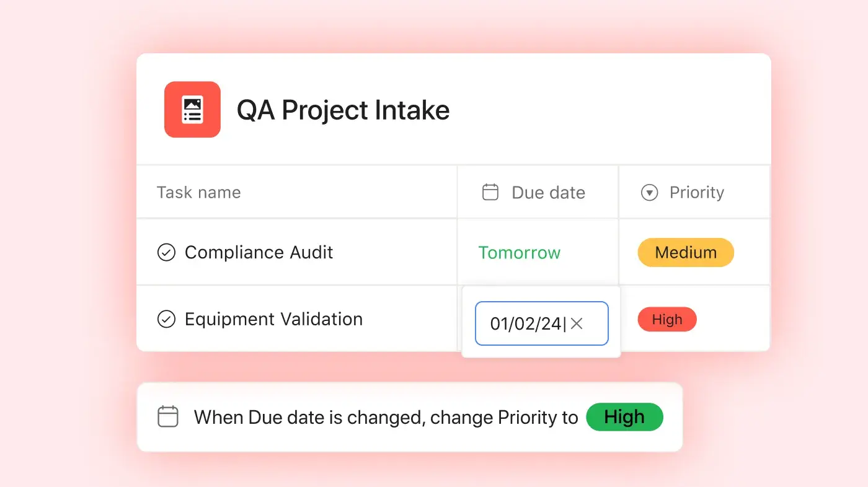868x487 pixels.
Task: Click the "change Priority to" action text
Action: [x=504, y=417]
